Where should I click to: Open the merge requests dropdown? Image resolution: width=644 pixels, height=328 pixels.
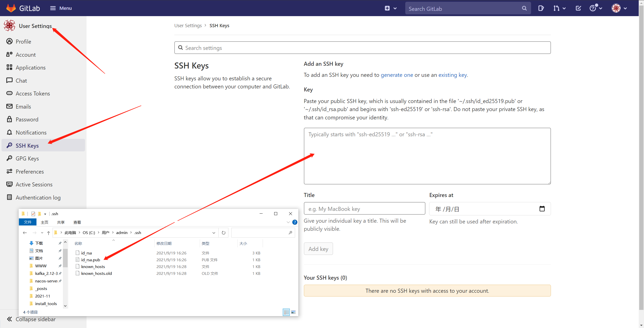click(x=559, y=8)
